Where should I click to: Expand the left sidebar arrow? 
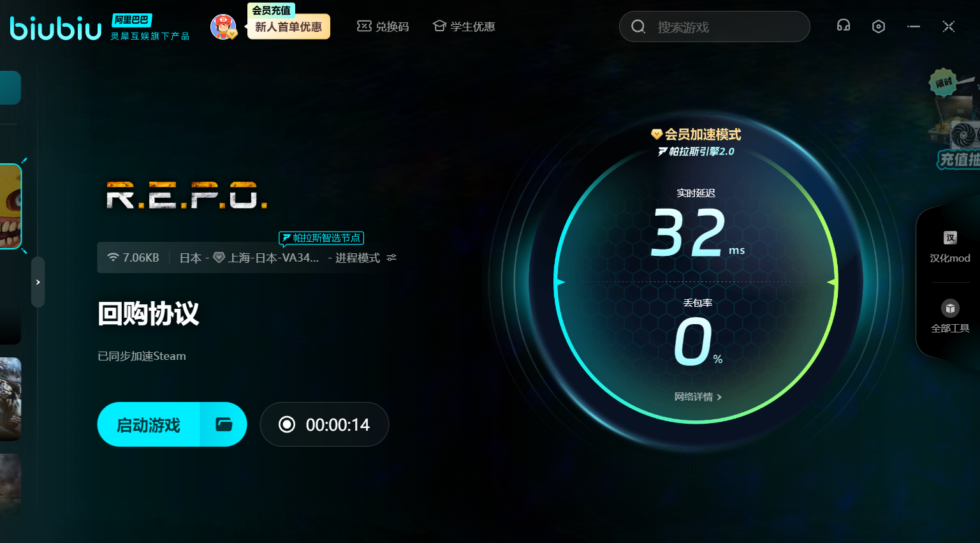tap(38, 282)
